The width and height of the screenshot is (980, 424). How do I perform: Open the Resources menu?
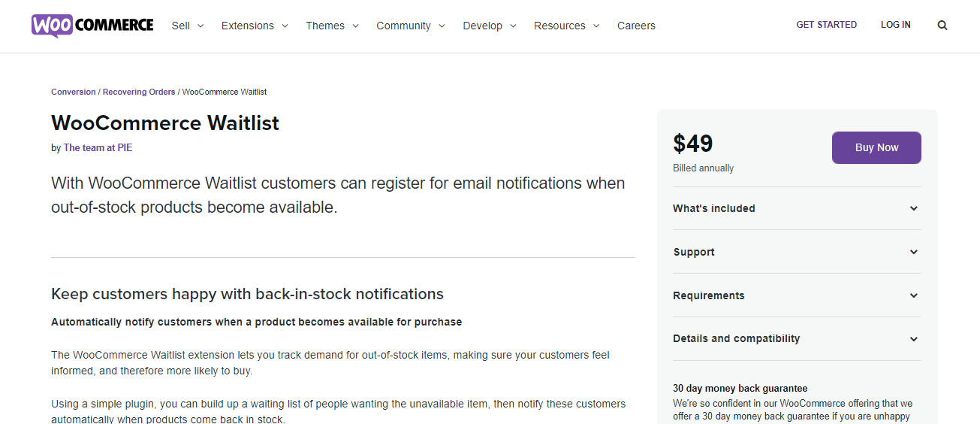pyautogui.click(x=566, y=26)
